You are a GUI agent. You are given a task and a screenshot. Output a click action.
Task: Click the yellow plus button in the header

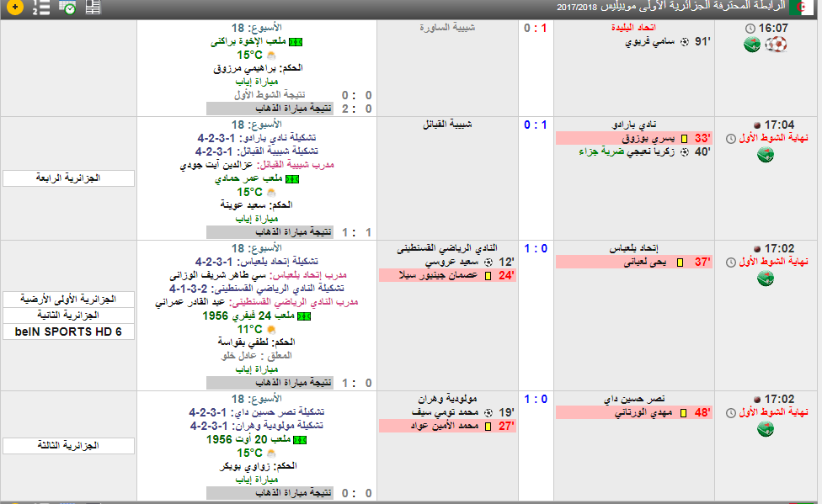coord(14,7)
